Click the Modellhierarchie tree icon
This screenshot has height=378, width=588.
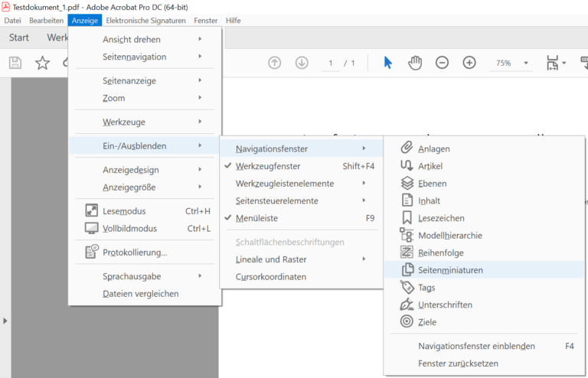(x=407, y=235)
